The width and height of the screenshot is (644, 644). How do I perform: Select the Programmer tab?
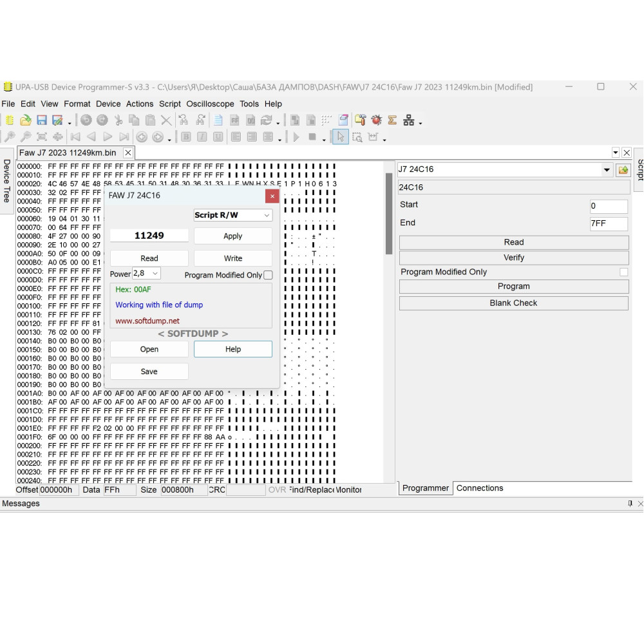(x=426, y=488)
